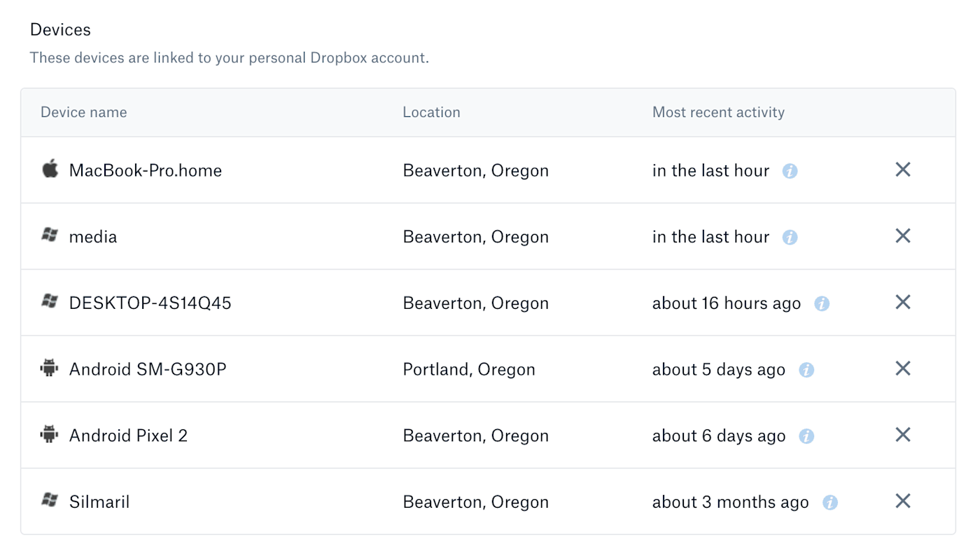Show activity info for DESKTOP-4S14Q45

pos(822,304)
